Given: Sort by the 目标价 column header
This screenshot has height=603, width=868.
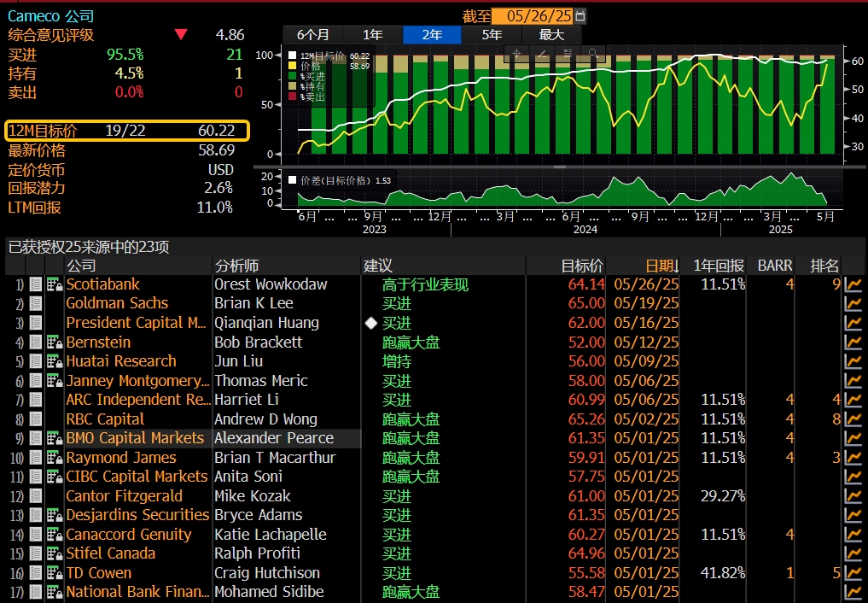Looking at the screenshot, I should pos(582,266).
